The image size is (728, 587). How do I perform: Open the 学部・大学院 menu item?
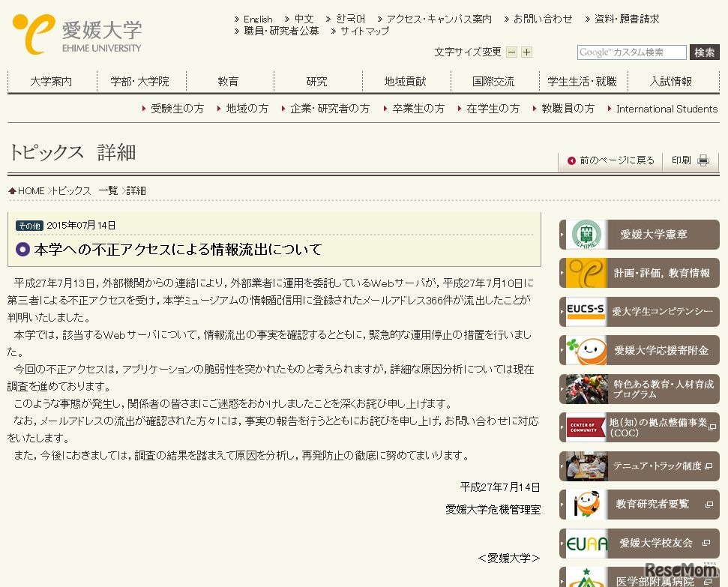(x=140, y=81)
